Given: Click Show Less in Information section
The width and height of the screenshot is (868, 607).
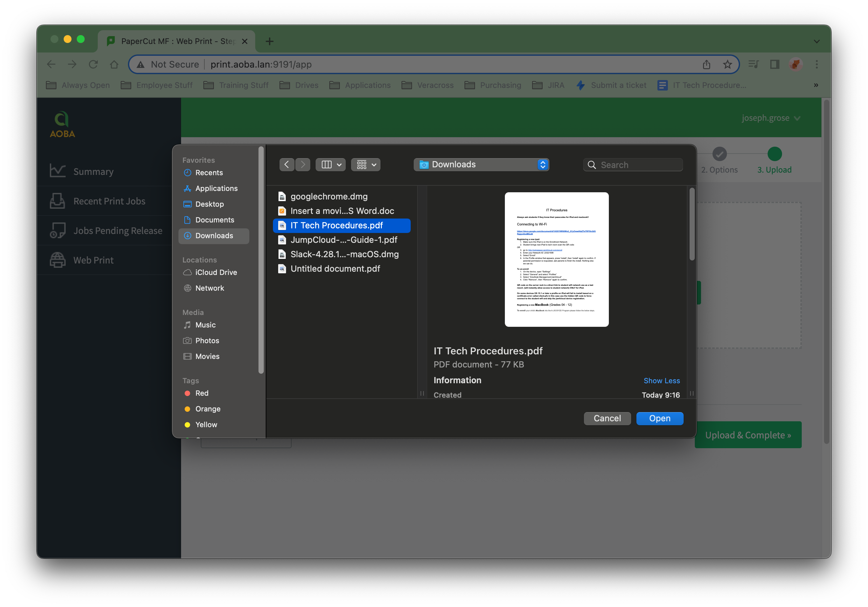Looking at the screenshot, I should [661, 381].
